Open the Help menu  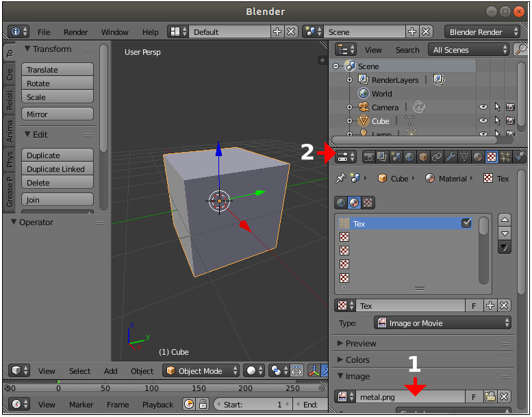point(151,32)
